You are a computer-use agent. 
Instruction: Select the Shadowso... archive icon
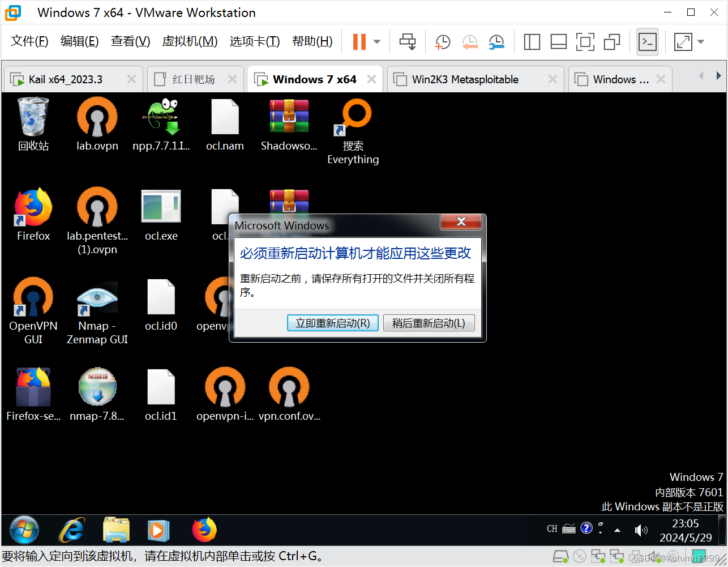pyautogui.click(x=289, y=125)
